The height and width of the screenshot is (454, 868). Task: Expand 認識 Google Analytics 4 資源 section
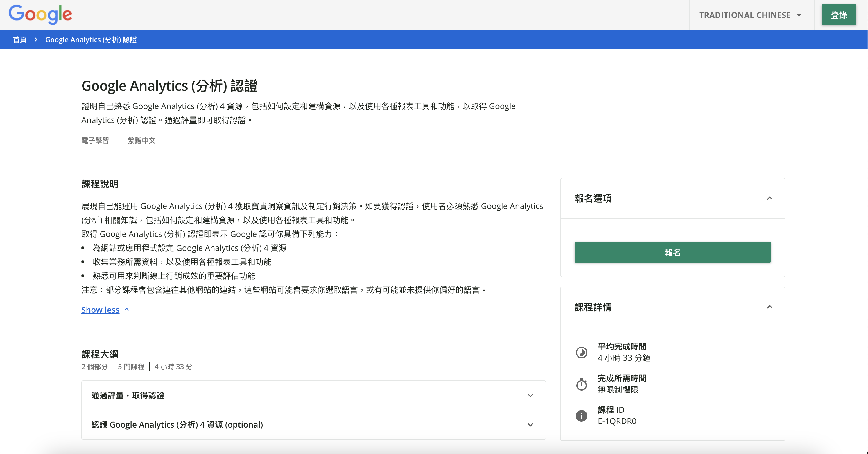click(530, 425)
